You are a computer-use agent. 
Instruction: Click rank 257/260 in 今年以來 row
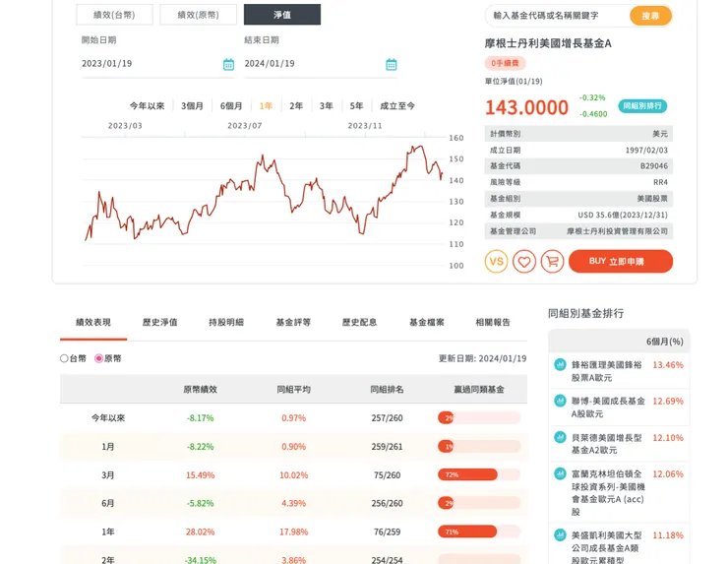(387, 418)
